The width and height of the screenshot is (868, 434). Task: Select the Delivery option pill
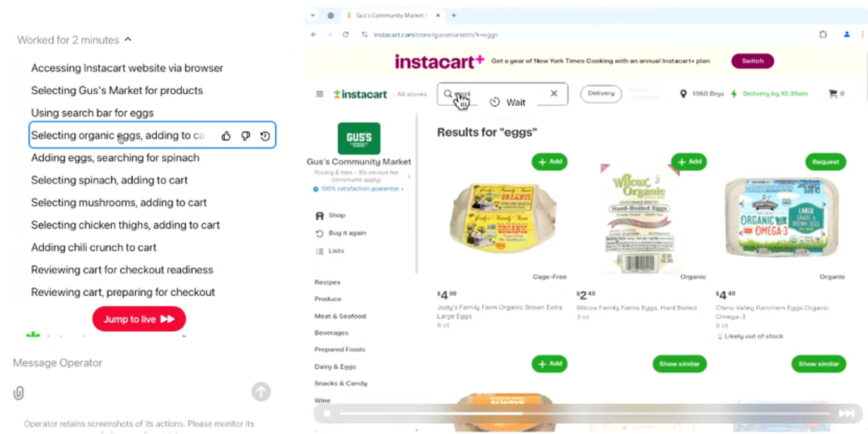[601, 93]
